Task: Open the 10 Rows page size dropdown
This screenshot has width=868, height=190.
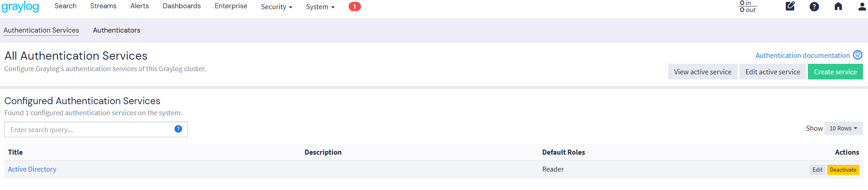Action: coord(843,129)
